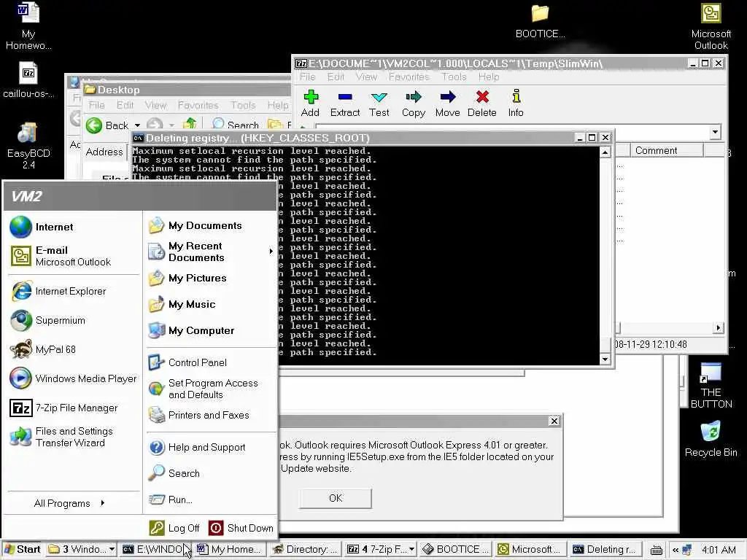Expand My Recent Documents submenu
The image size is (747, 560).
coord(271,252)
